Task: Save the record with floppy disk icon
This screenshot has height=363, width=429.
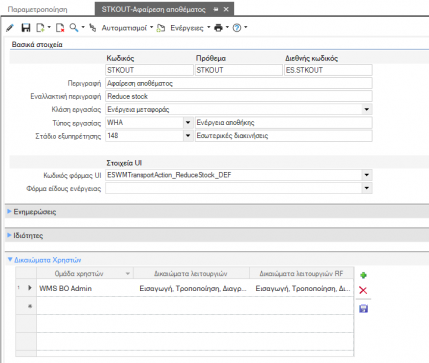Action: click(26, 28)
